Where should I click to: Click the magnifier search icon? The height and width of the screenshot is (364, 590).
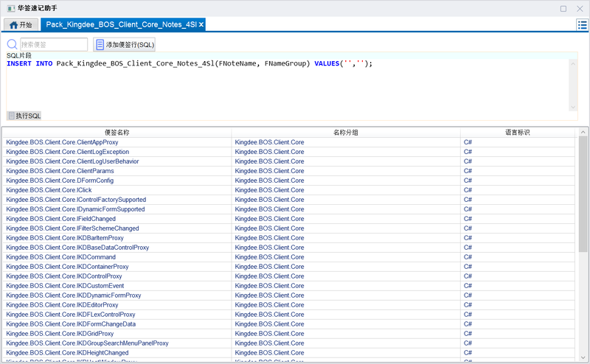[x=12, y=44]
